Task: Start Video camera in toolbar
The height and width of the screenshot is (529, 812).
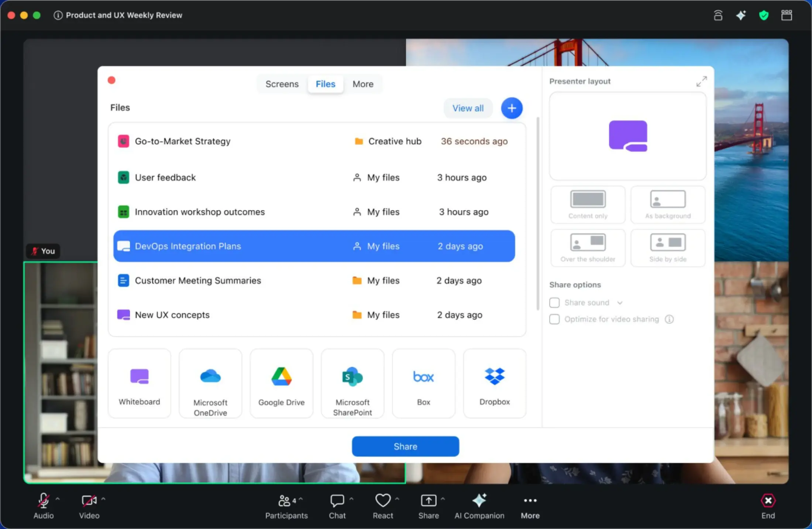Action: [89, 505]
